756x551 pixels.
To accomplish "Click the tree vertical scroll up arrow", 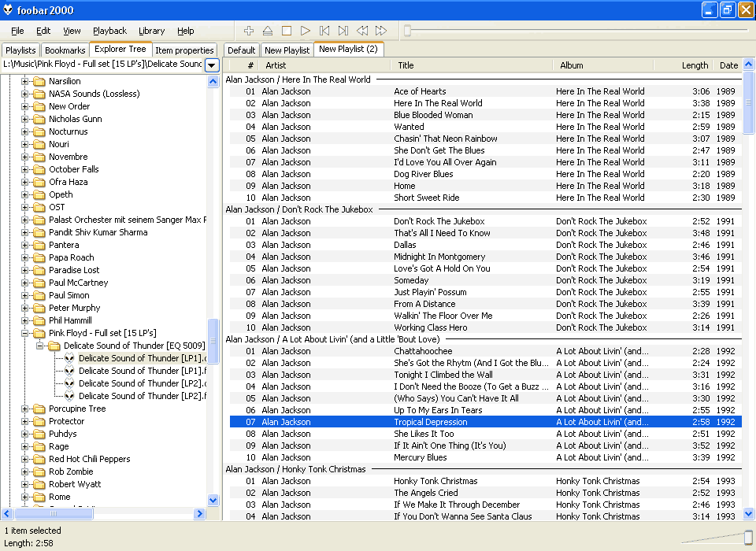I will click(213, 81).
